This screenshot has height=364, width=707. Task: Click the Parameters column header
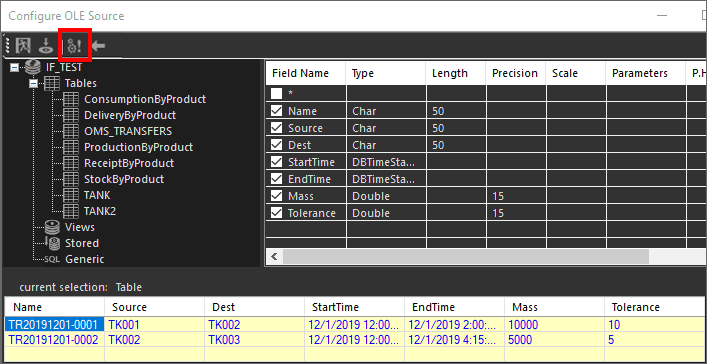click(x=646, y=74)
